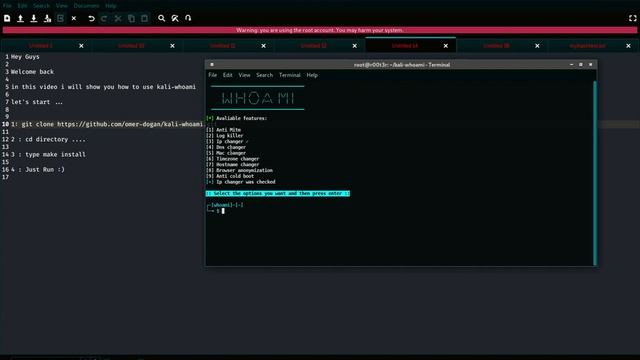This screenshot has height=360, width=640.
Task: Click the '2 : cd directory ....' line
Action: pyautogui.click(x=48, y=139)
